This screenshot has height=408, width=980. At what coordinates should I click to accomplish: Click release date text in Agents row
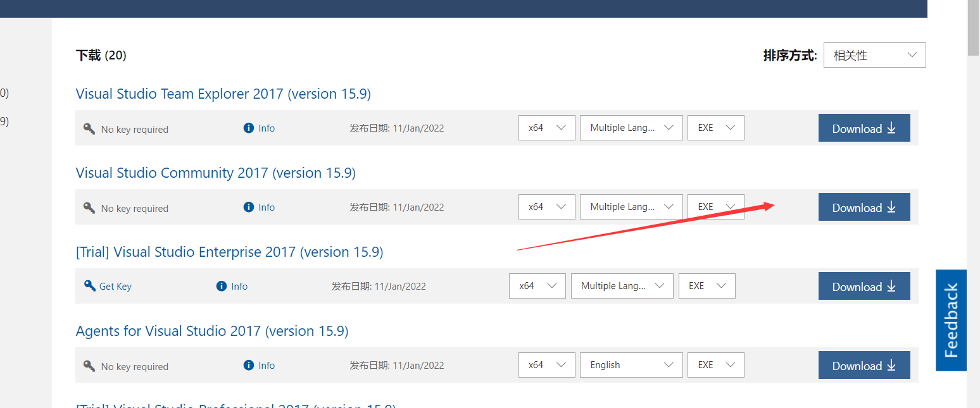click(397, 366)
